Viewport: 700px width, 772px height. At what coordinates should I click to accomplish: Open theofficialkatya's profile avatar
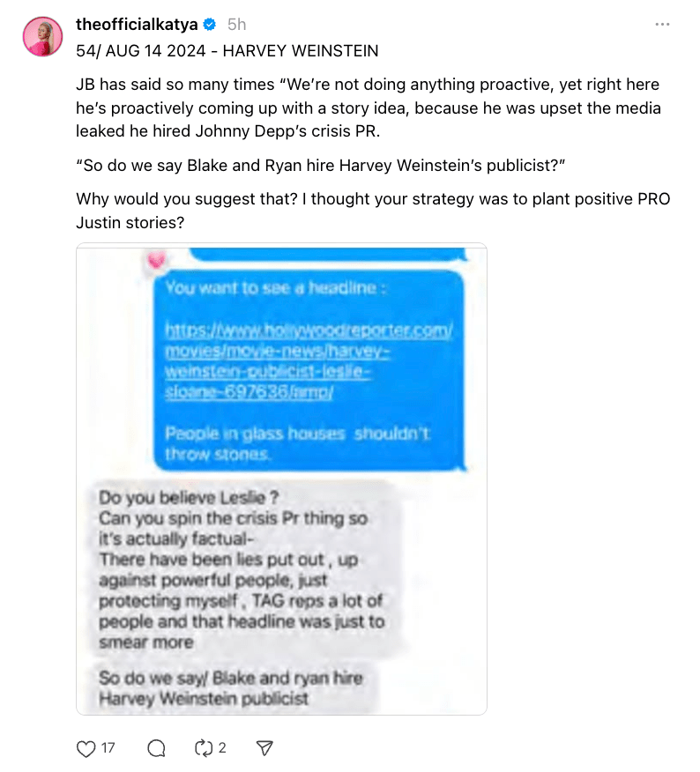tap(43, 36)
